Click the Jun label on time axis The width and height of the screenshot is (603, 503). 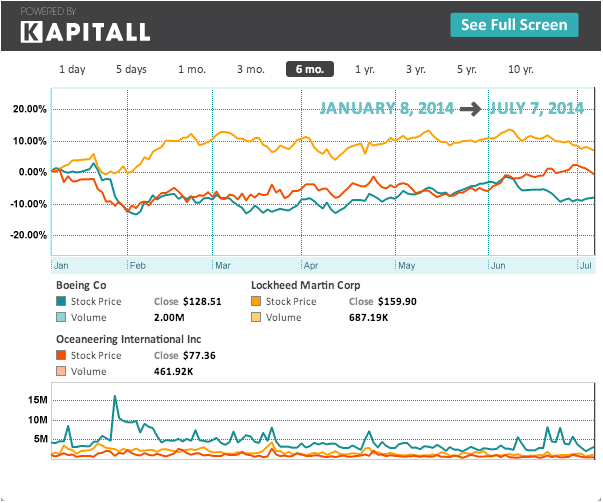498,266
